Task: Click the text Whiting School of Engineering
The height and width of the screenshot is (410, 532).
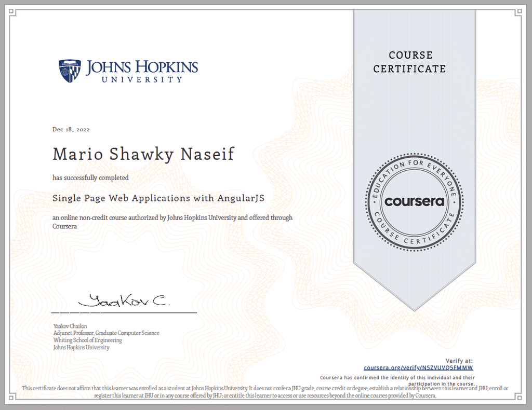Action: (x=87, y=340)
